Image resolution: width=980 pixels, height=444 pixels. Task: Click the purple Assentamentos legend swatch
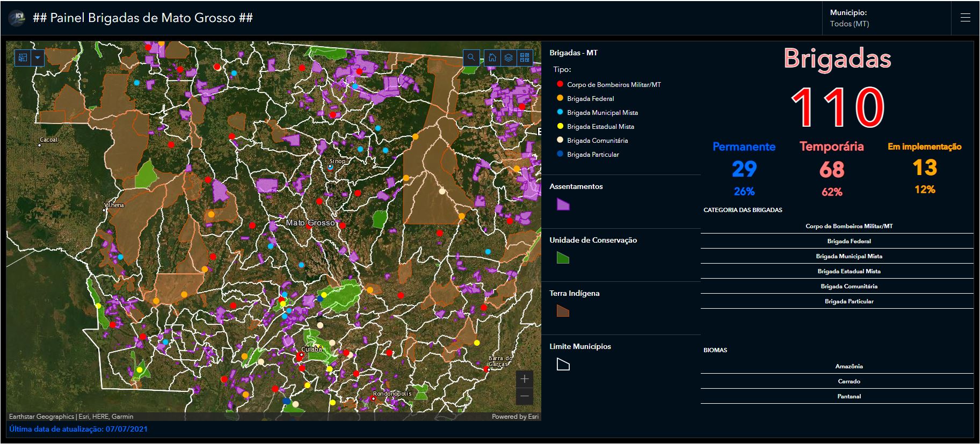pos(563,204)
